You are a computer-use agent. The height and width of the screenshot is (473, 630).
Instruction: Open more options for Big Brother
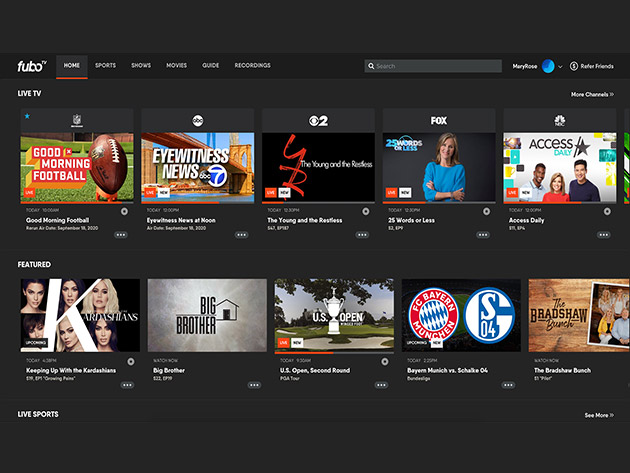254,385
